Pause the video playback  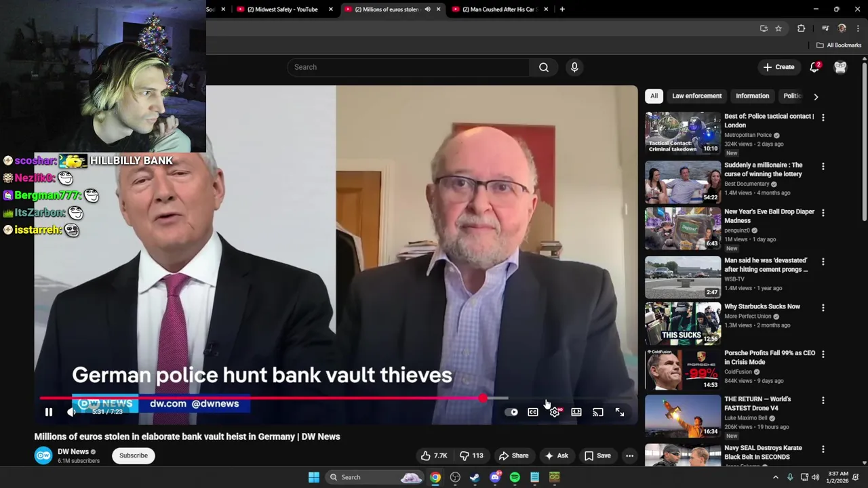pos(49,412)
